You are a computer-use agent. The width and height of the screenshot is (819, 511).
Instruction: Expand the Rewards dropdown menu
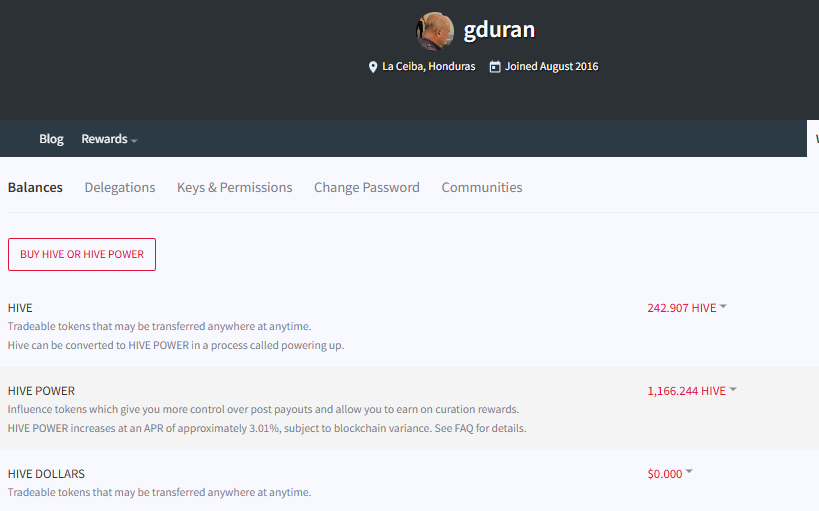coord(109,139)
